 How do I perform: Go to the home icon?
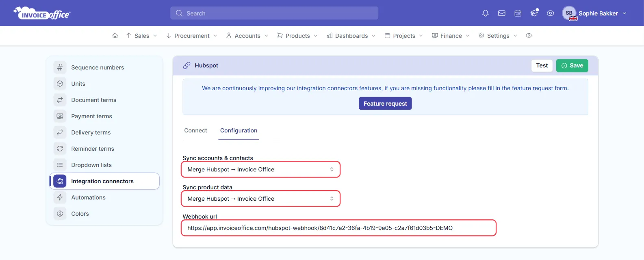[115, 36]
